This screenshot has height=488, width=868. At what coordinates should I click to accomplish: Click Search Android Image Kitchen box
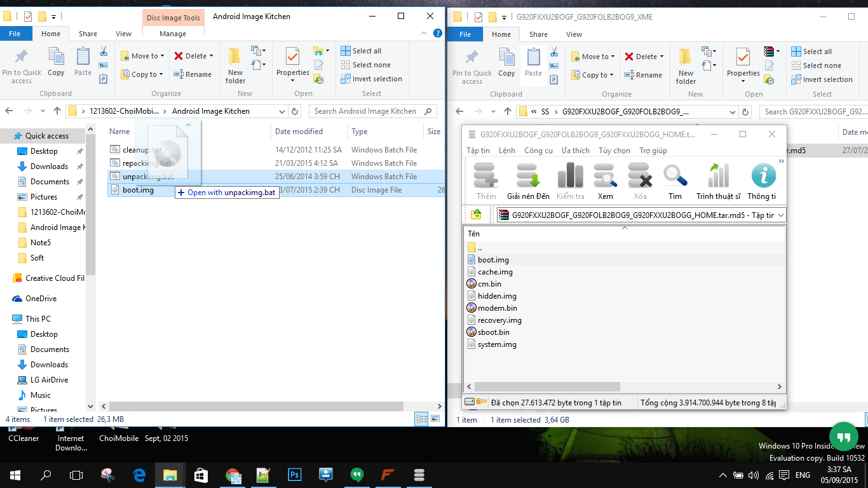(373, 111)
